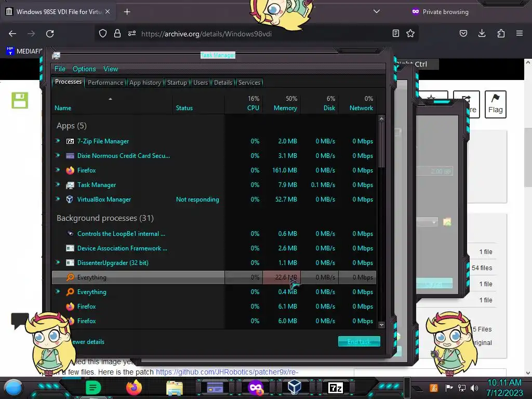Sort processes by Memory column

coord(282,103)
